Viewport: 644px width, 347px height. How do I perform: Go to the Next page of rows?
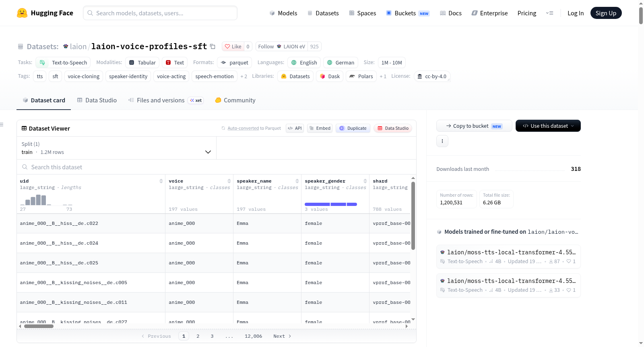coord(282,336)
